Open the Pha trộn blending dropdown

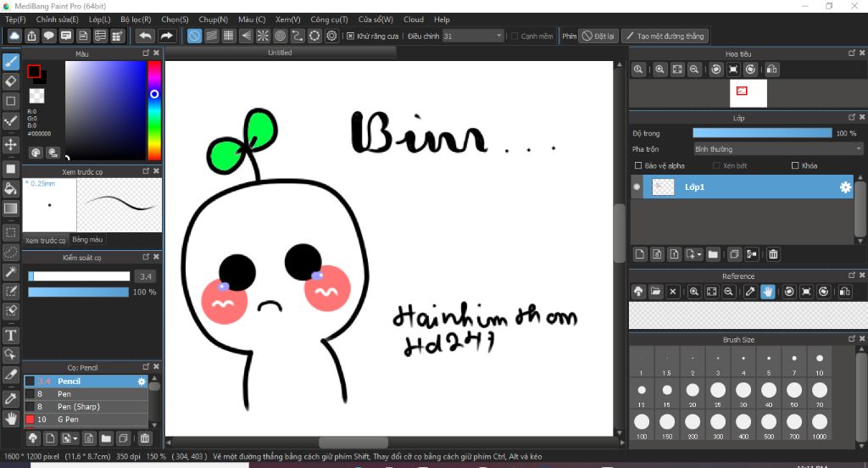(778, 149)
